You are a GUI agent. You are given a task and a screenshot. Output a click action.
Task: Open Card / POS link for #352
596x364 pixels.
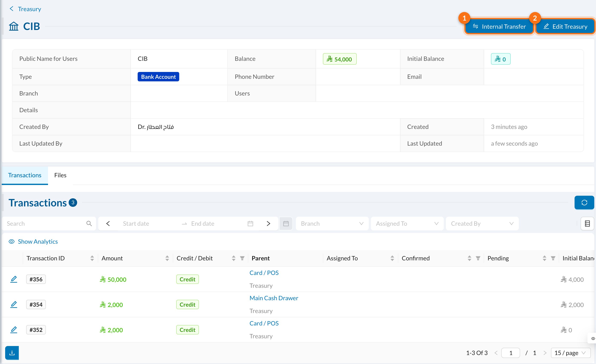click(264, 323)
